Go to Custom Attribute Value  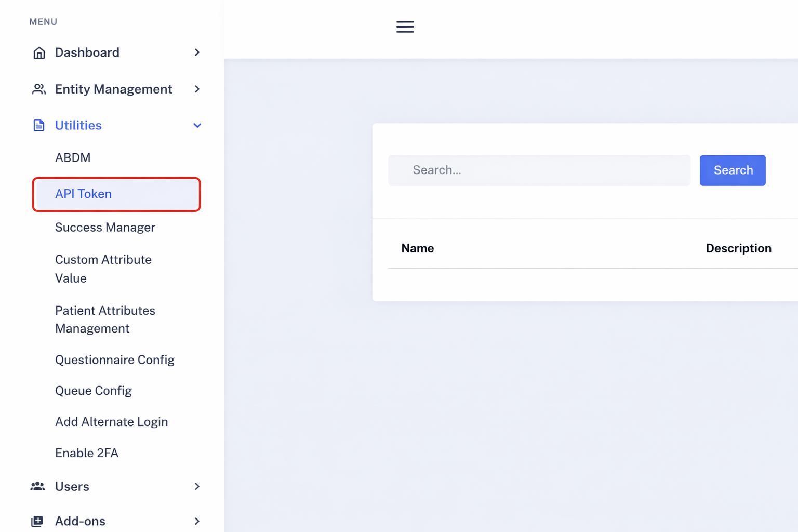click(x=103, y=269)
